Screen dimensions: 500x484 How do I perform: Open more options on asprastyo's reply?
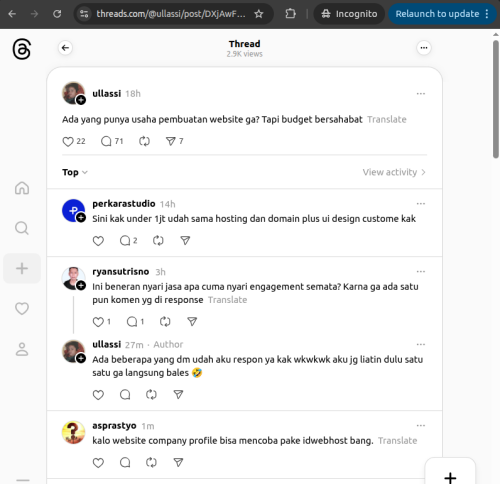click(421, 426)
